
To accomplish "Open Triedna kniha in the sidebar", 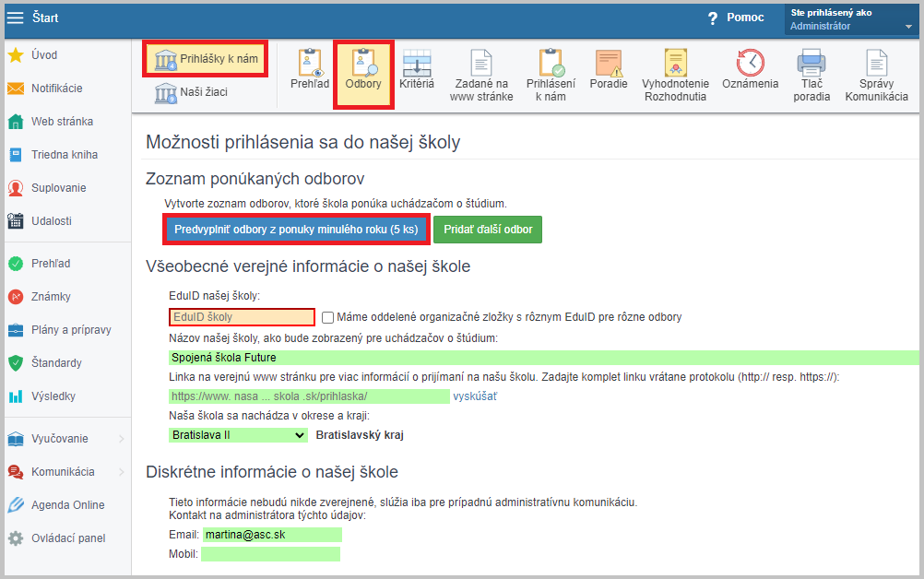I will tap(64, 155).
